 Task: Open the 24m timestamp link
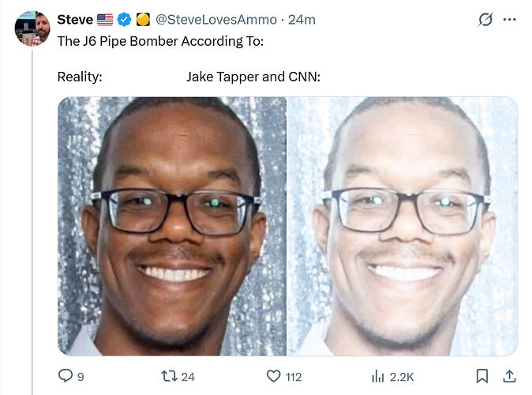coord(302,20)
